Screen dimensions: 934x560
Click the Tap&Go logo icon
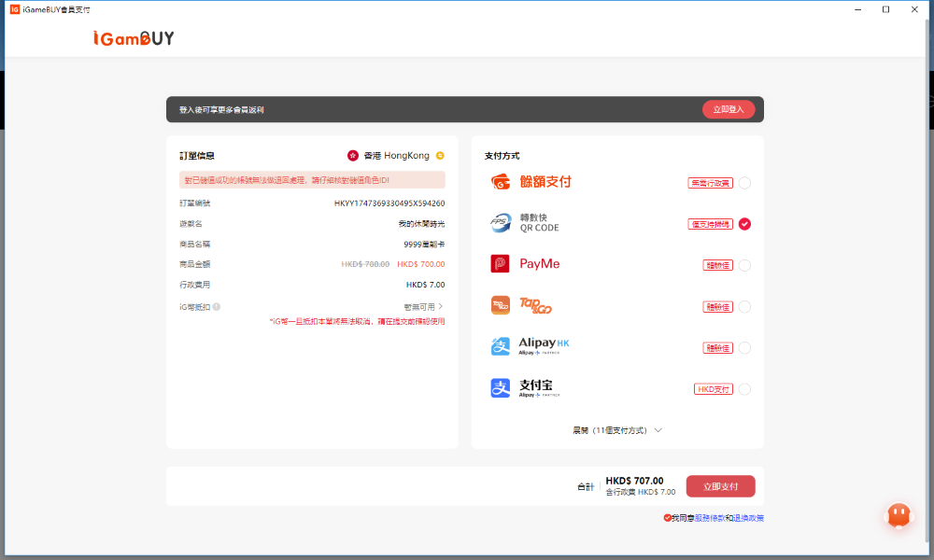501,305
